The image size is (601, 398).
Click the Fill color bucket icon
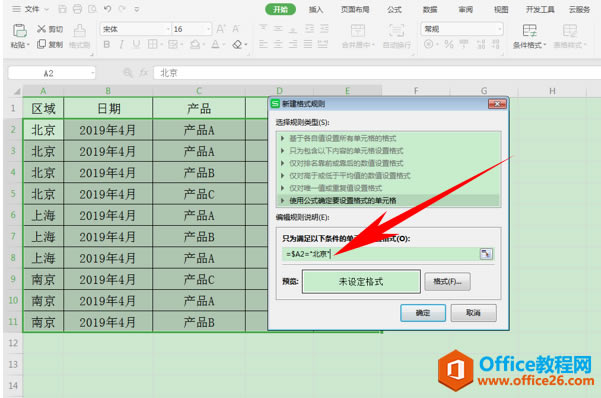tap(195, 44)
